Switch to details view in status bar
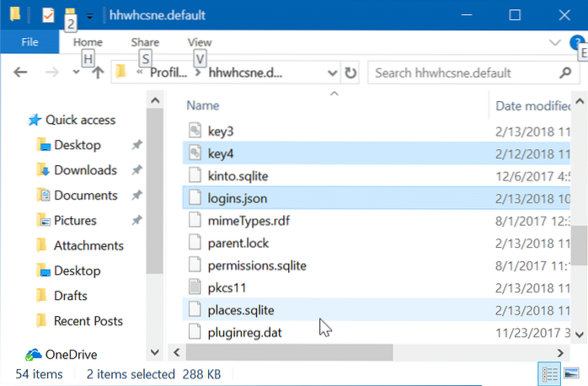 pos(548,373)
